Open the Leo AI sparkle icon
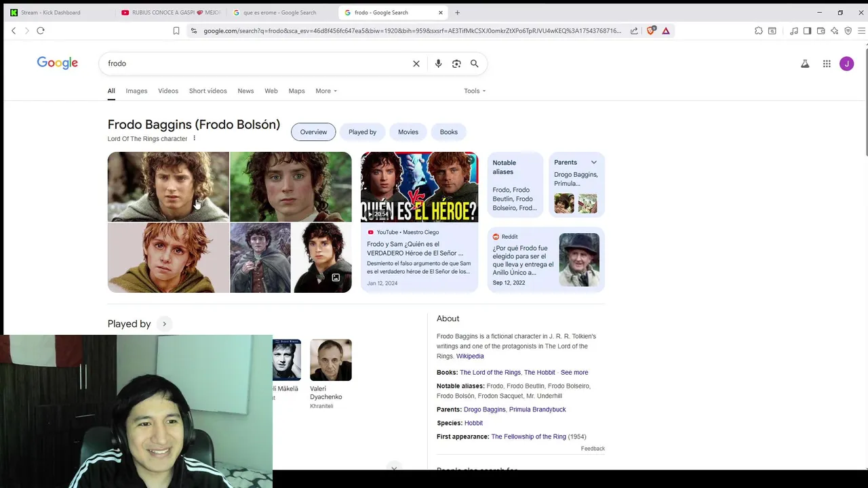The image size is (868, 488). [x=835, y=30]
